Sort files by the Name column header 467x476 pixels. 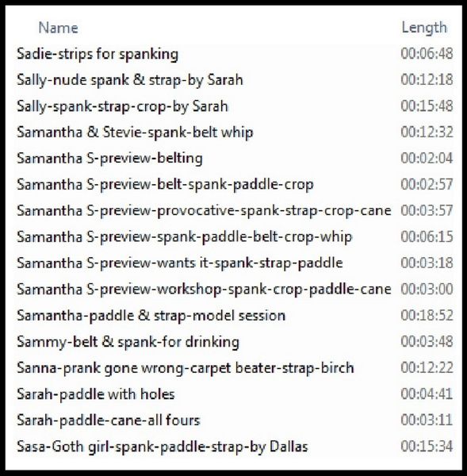(58, 28)
